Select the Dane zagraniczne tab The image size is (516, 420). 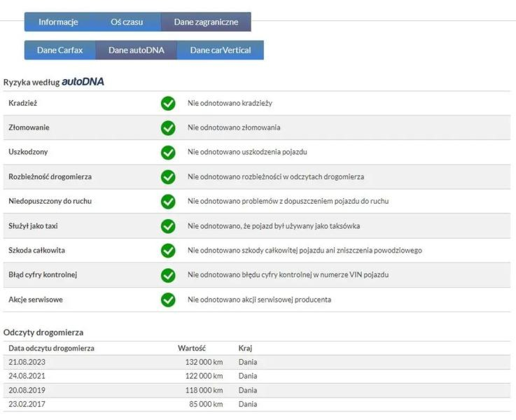point(206,22)
